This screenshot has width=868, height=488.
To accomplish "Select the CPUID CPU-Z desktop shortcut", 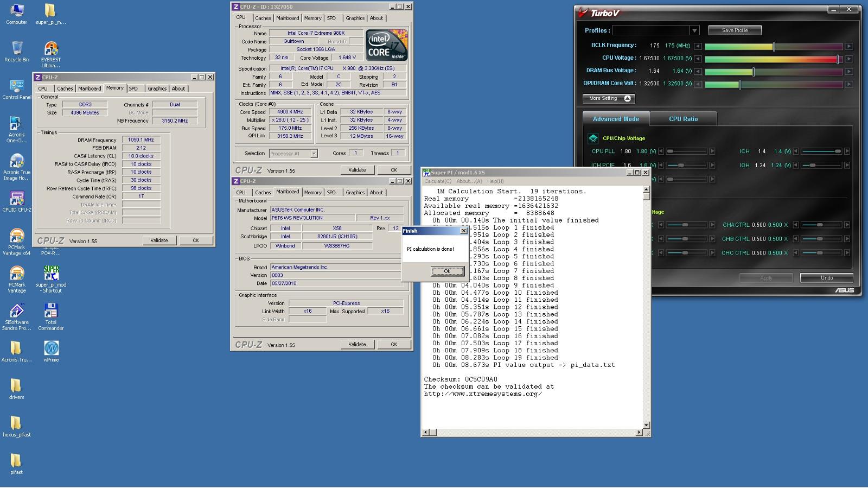I will pos(16,201).
